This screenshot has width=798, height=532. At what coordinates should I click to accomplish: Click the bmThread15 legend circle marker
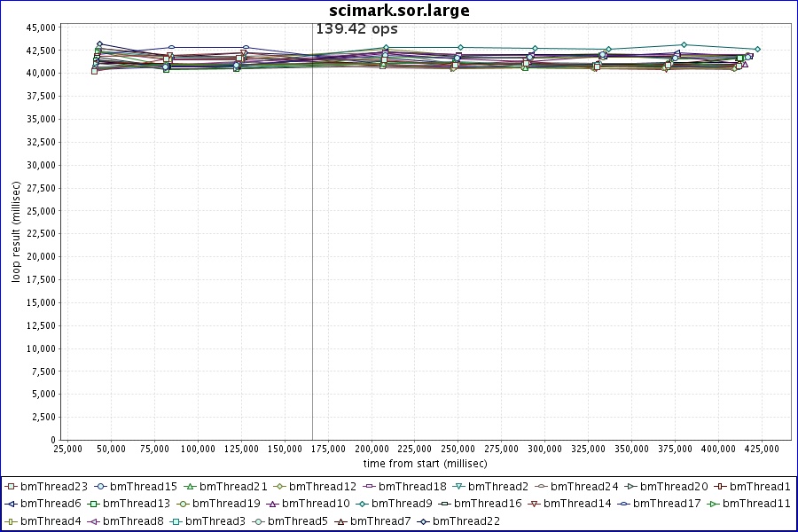[x=100, y=486]
